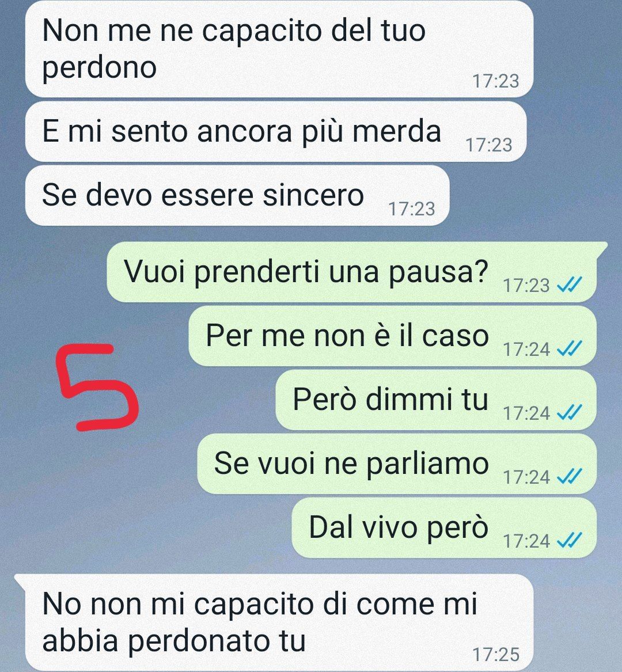Tap the 17:23 time on 'E mi sento ancora più merda'
Screen dimensions: 622x672
489,145
